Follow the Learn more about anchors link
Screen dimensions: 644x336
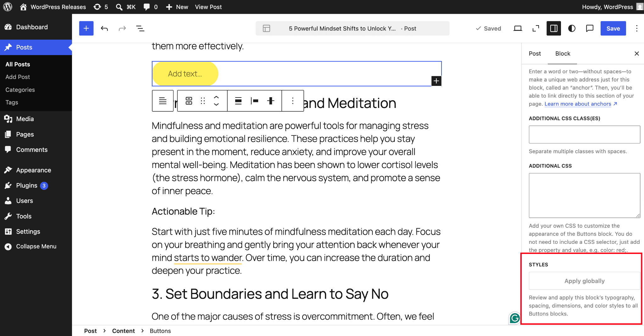pos(580,104)
